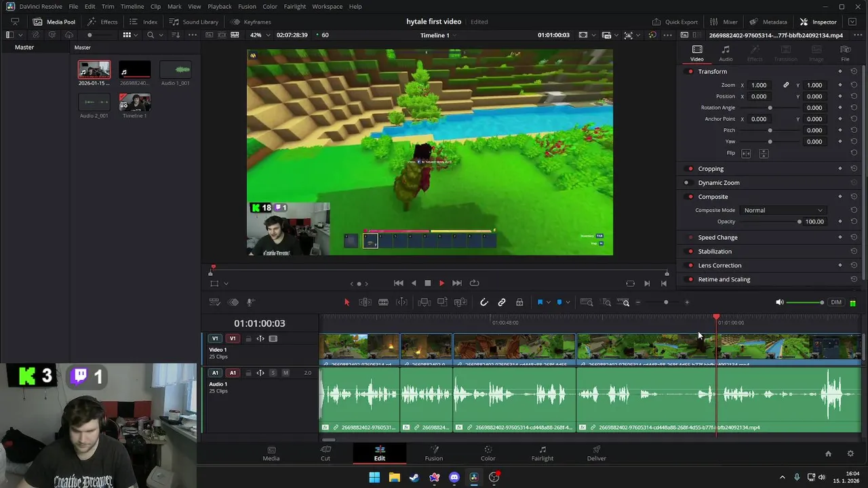Open the Fusion menu
868x488 pixels.
click(x=247, y=6)
